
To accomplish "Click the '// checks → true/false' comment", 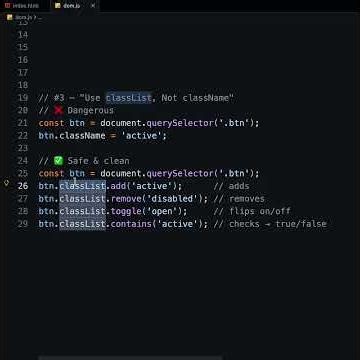I will coord(270,224).
